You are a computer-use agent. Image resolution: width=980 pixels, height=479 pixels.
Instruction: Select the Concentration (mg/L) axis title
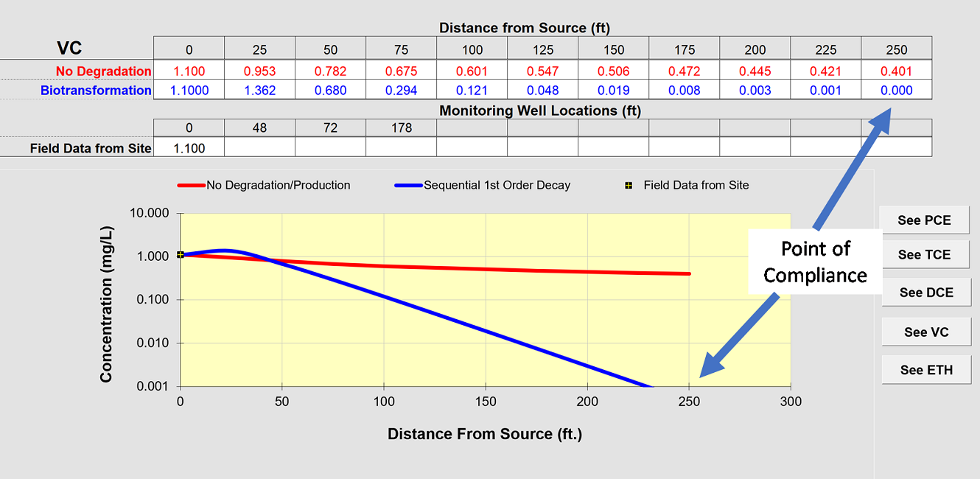tap(106, 299)
